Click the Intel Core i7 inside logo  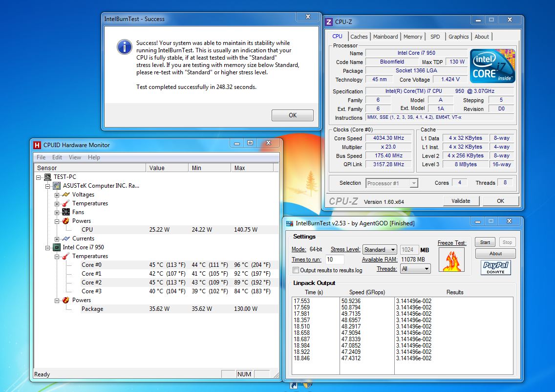492,66
